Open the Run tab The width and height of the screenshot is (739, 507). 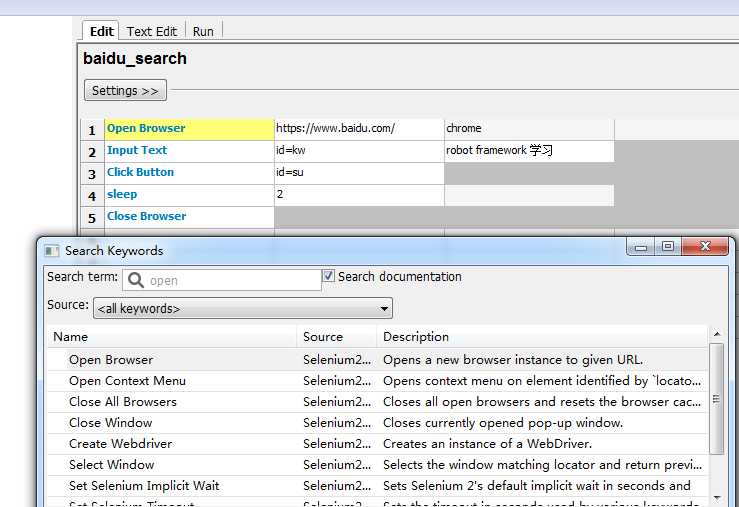[203, 32]
